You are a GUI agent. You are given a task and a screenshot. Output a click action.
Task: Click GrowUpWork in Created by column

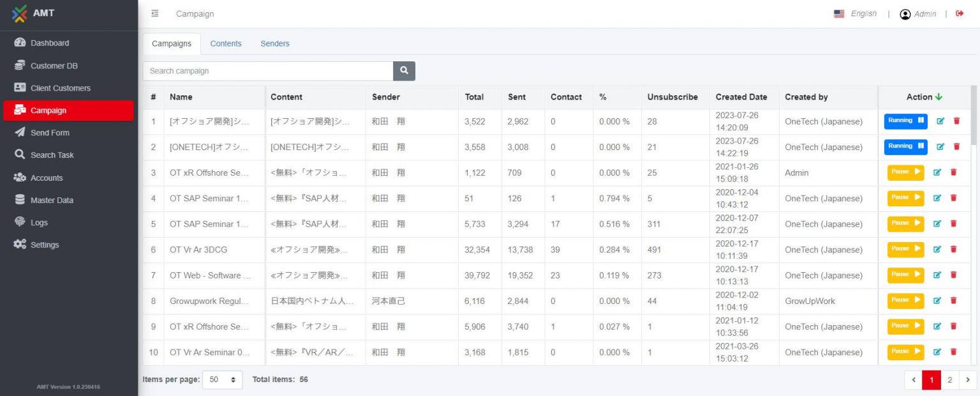[x=810, y=301]
